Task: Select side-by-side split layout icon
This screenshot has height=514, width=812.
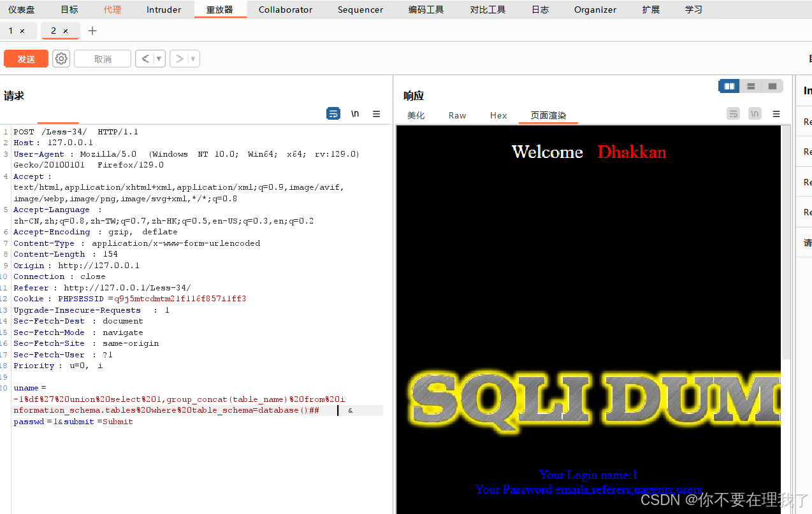Action: coord(729,86)
